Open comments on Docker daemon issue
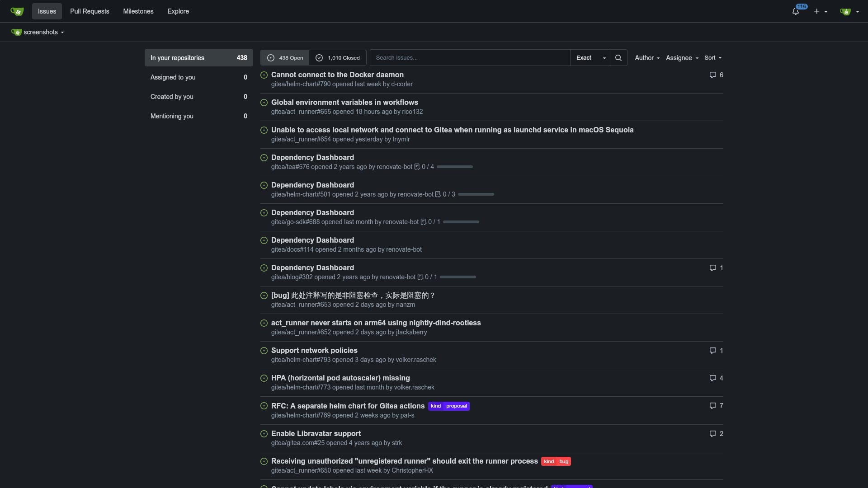Screen dimensions: 868x488 click(716, 75)
